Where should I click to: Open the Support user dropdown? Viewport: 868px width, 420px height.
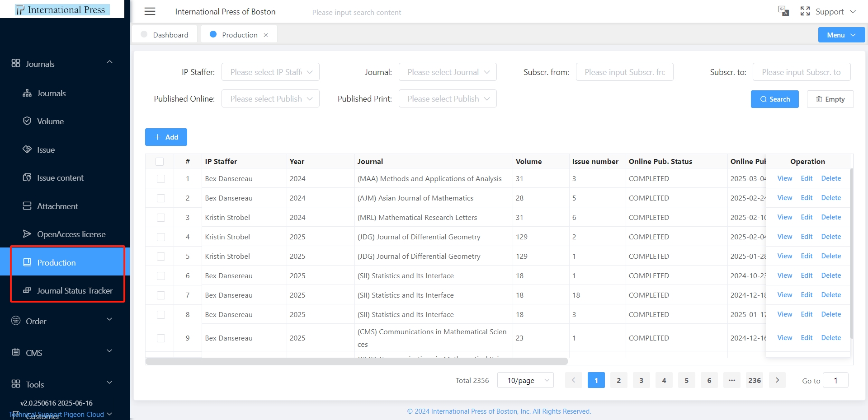[835, 12]
